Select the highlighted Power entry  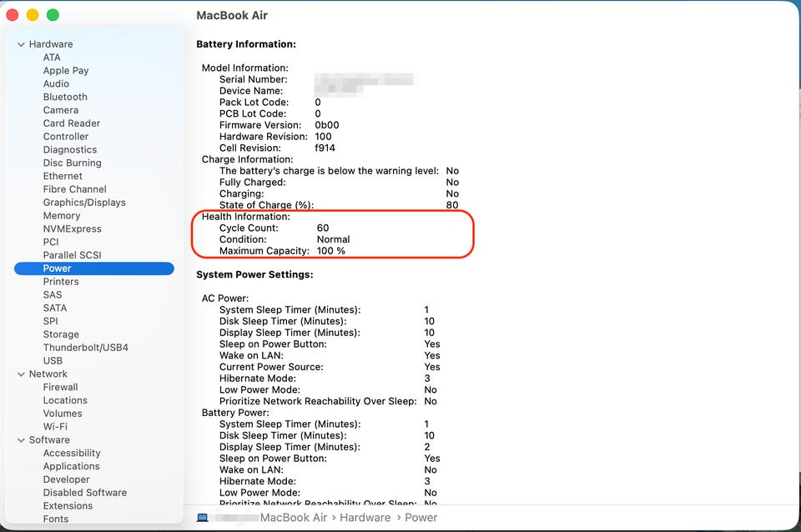tap(94, 269)
